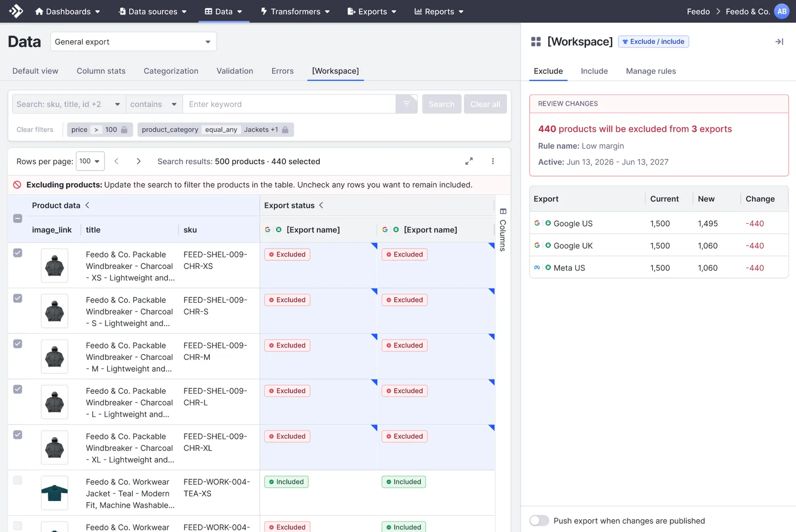Open the Manage rules tab

point(651,71)
